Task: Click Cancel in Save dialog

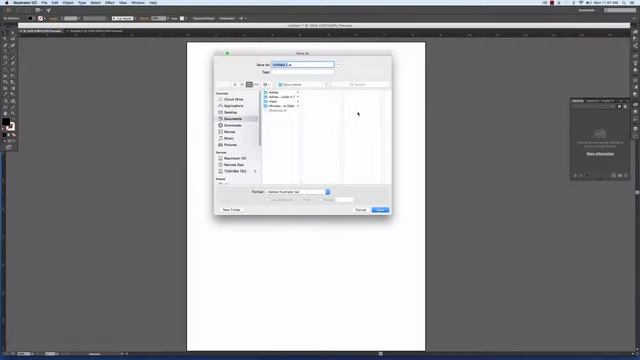Action: click(x=361, y=210)
